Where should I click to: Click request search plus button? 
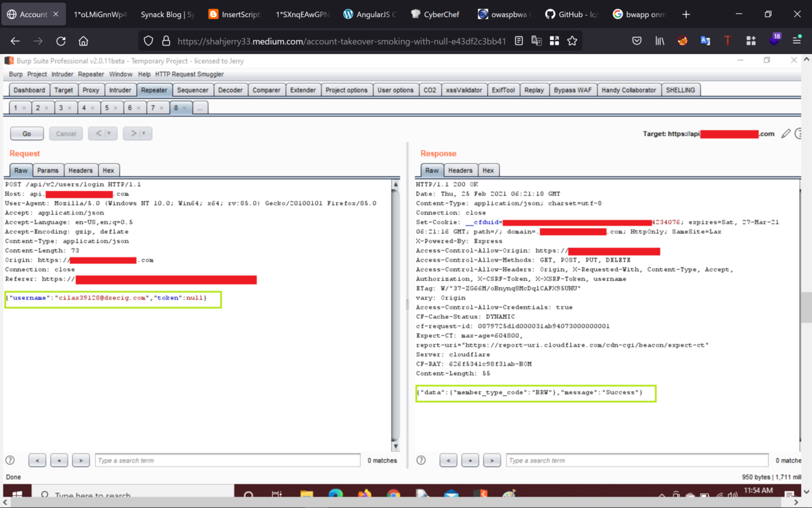pyautogui.click(x=59, y=461)
